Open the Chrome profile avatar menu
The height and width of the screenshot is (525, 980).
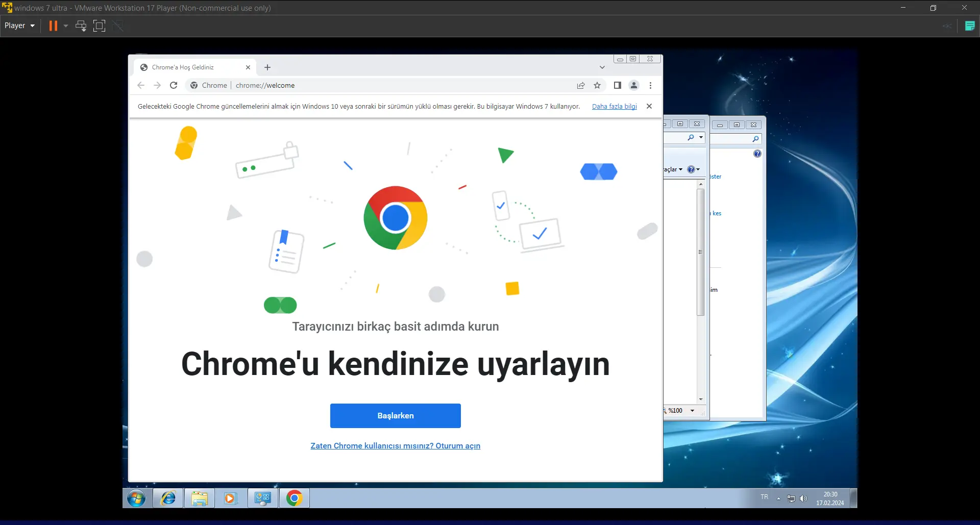click(634, 85)
